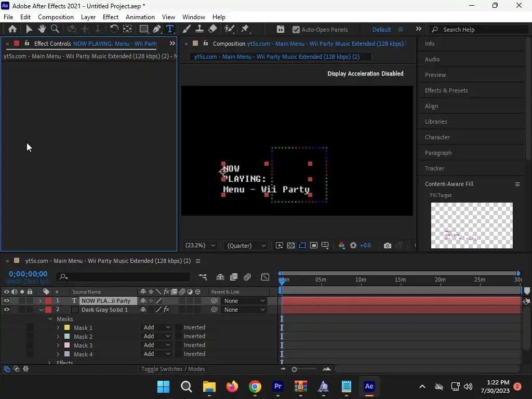532x399 pixels.
Task: Open the Effects & Presets panel
Action: coord(446,90)
